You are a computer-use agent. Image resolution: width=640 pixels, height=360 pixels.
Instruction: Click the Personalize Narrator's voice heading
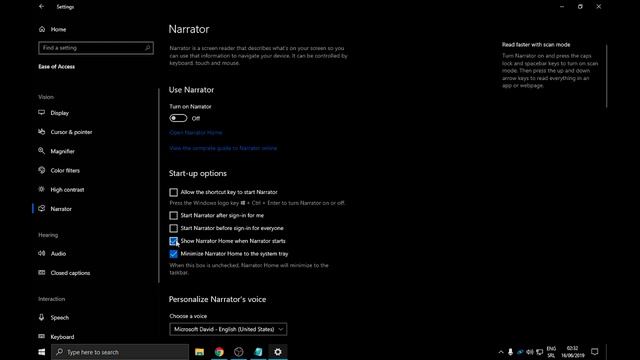[218, 300]
